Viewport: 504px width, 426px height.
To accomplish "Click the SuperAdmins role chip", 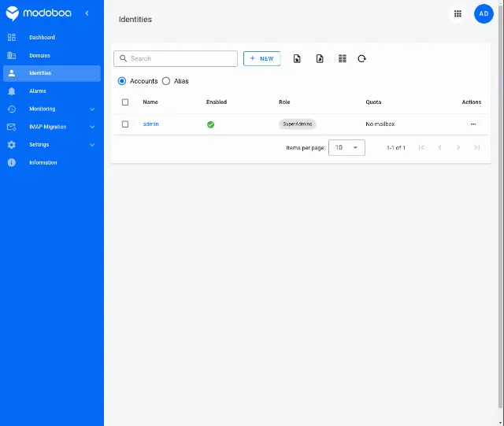I will 298,124.
